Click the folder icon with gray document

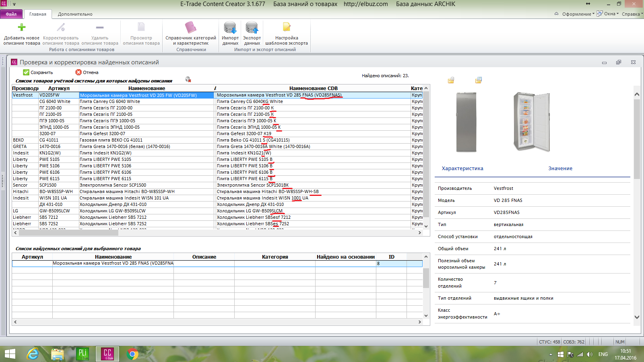point(451,80)
